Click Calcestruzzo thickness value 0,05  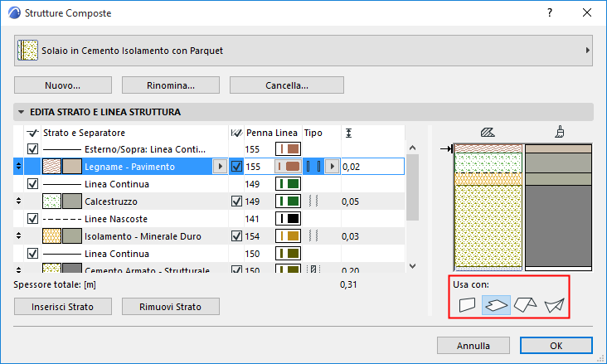[350, 201]
